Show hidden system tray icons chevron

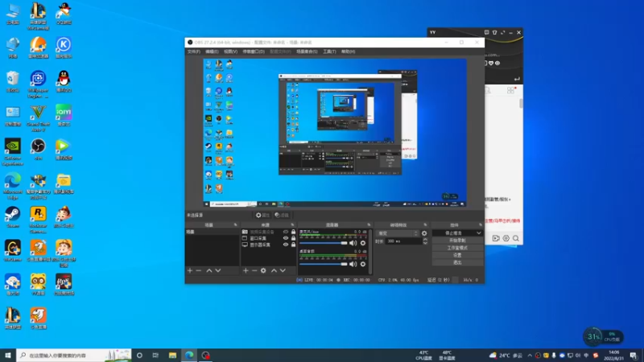(530, 356)
